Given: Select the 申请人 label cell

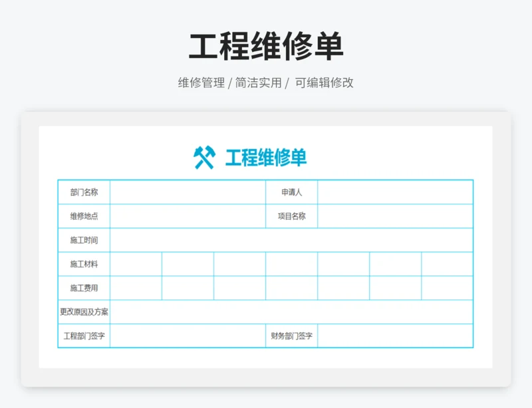Looking at the screenshot, I should [x=292, y=192].
